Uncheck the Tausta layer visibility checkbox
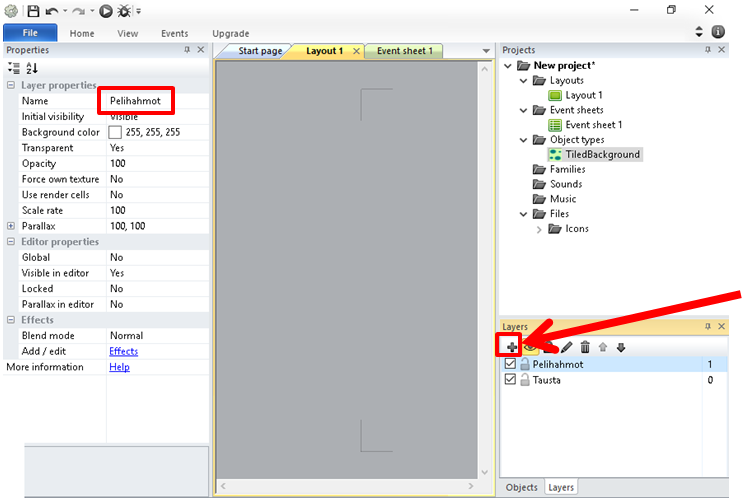The height and width of the screenshot is (502, 747). pos(510,380)
